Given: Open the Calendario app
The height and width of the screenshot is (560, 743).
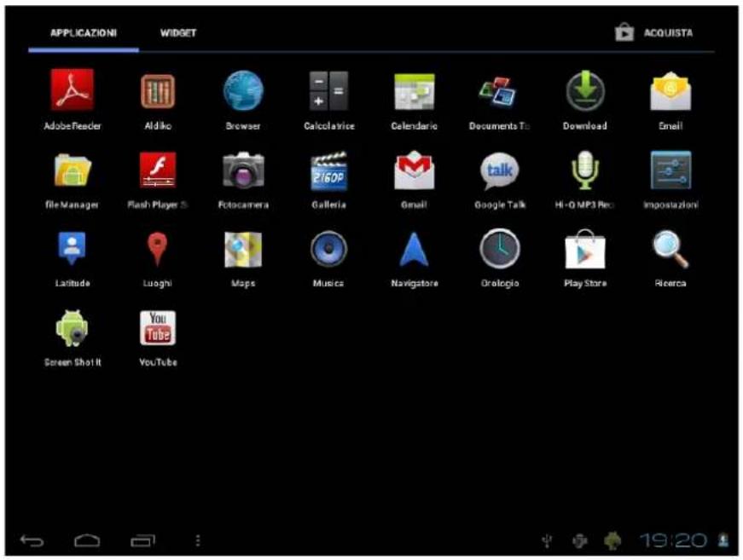Looking at the screenshot, I should pyautogui.click(x=414, y=91).
